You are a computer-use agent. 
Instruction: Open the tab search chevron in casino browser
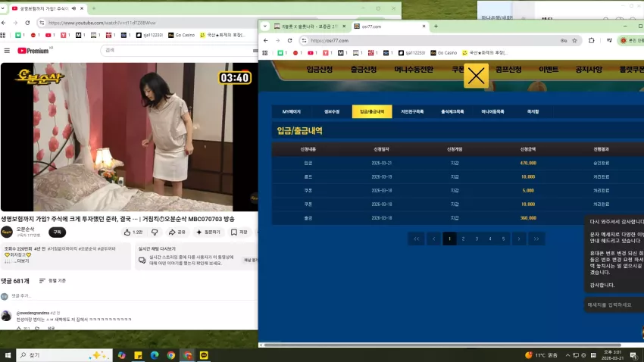pyautogui.click(x=265, y=27)
